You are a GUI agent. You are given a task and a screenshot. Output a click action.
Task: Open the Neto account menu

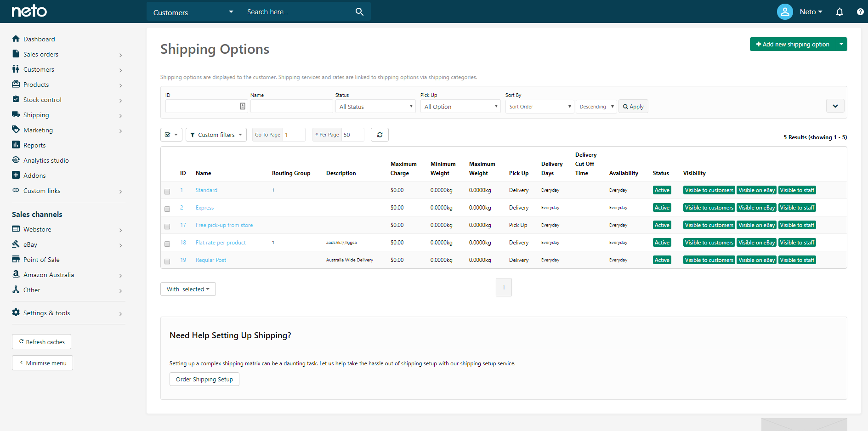[x=811, y=12]
